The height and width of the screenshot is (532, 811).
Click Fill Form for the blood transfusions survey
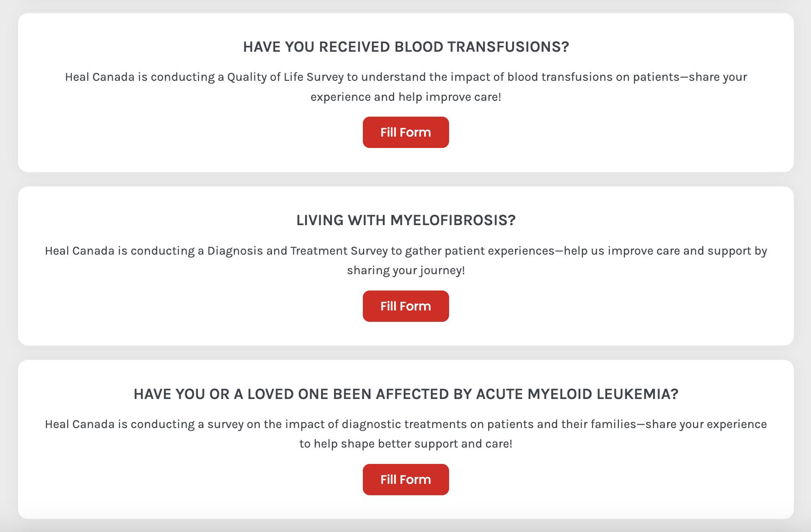pos(405,133)
